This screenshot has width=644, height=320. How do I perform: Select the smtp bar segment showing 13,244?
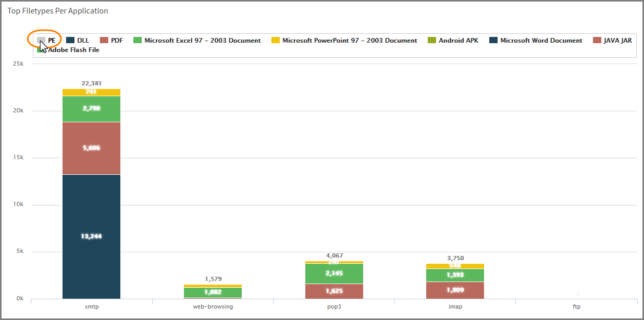tap(91, 236)
